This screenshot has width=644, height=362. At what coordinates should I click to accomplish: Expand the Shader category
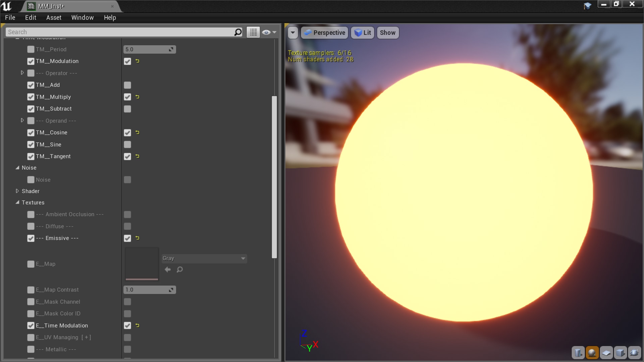[17, 191]
